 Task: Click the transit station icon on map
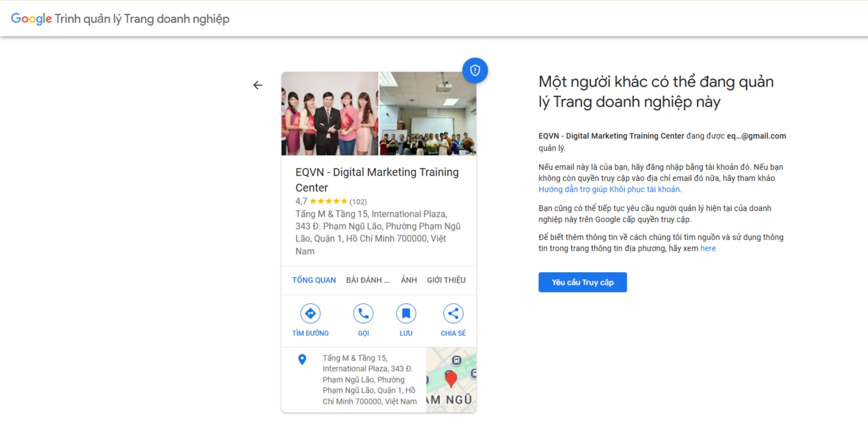457,360
